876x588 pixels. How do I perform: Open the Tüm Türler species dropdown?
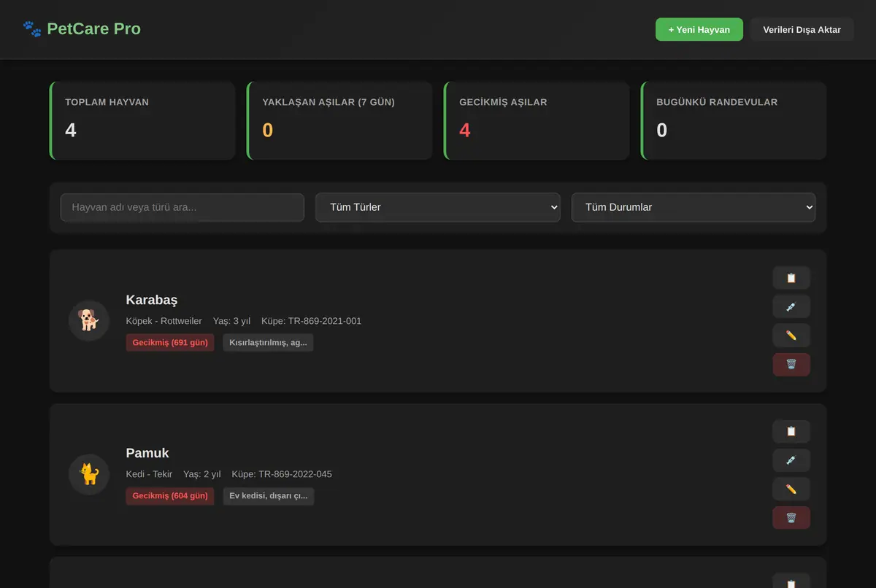438,207
